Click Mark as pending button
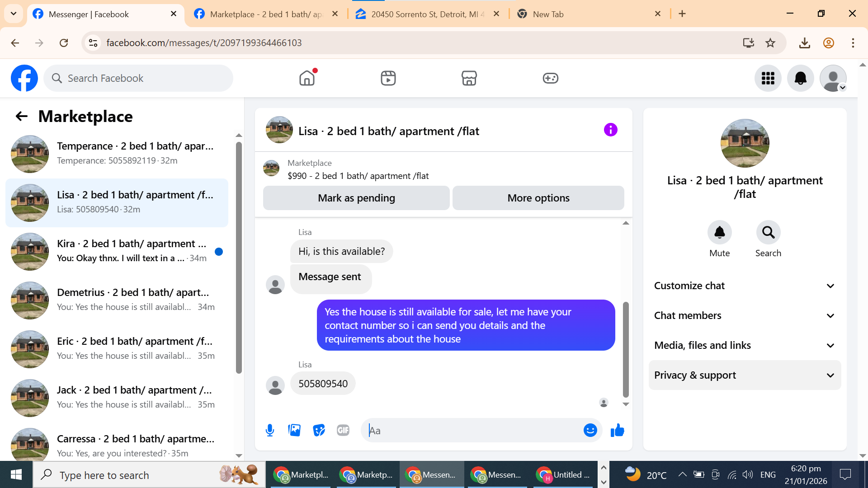Image resolution: width=868 pixels, height=488 pixels. click(356, 198)
